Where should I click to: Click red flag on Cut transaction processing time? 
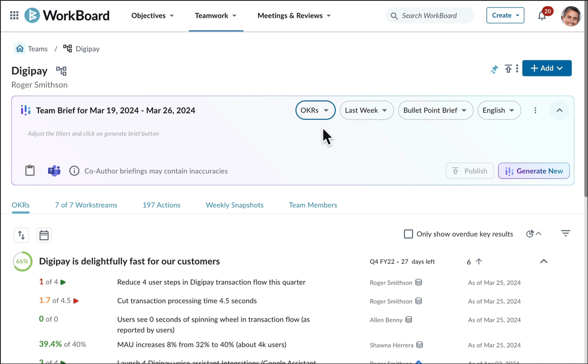(76, 301)
